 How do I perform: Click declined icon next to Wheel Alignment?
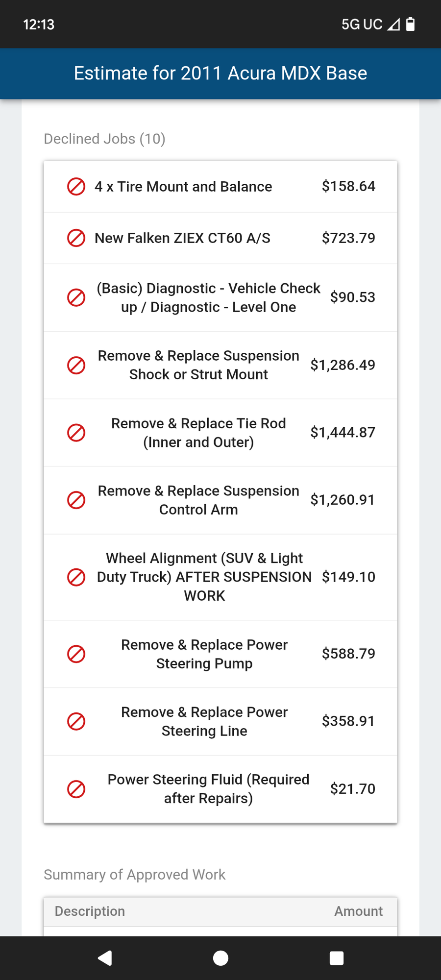[76, 577]
